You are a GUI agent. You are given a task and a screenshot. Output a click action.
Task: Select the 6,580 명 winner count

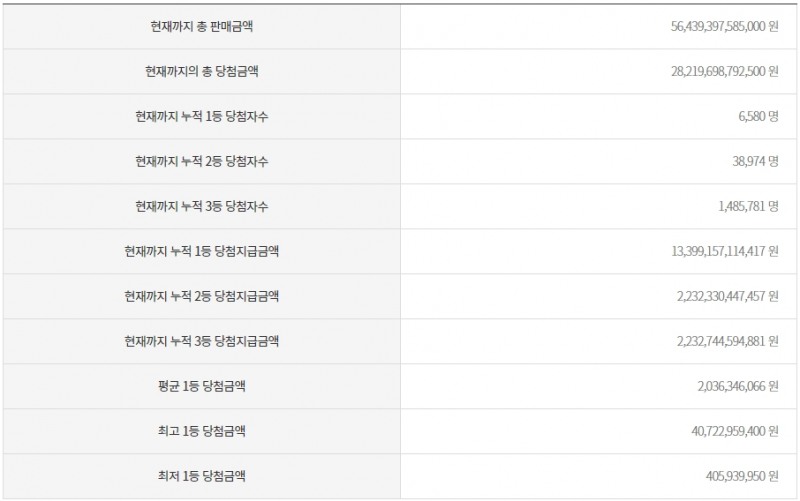[x=753, y=116]
